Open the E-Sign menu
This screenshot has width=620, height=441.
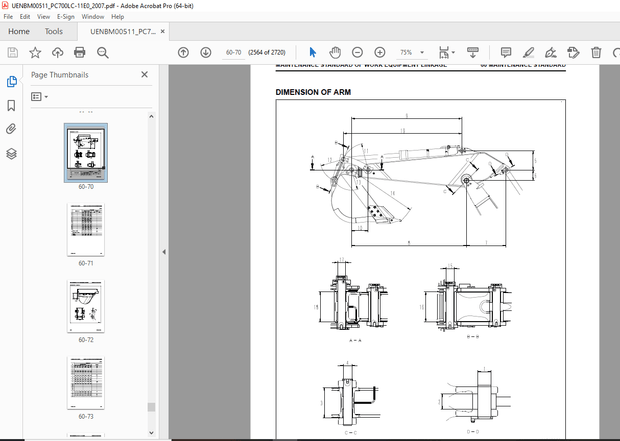[66, 17]
